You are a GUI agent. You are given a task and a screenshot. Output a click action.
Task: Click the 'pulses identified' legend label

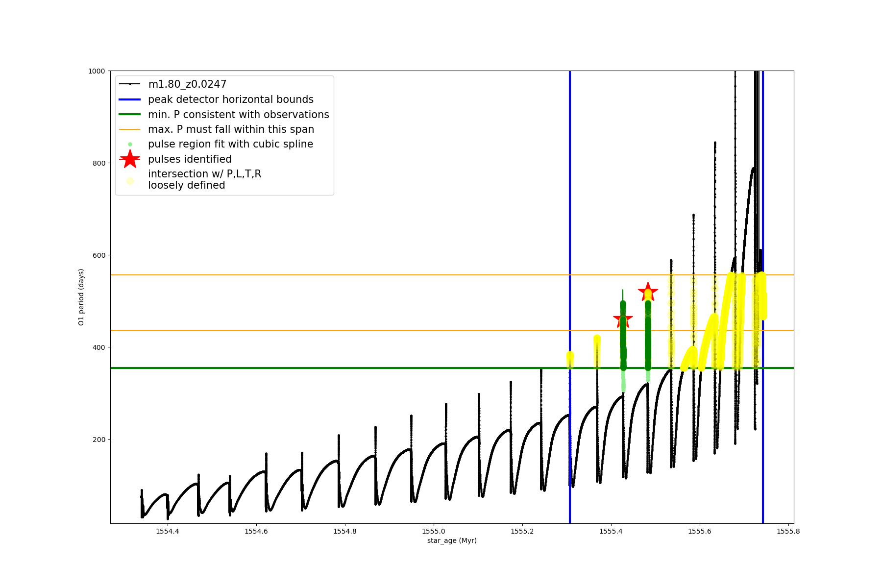[x=190, y=159]
